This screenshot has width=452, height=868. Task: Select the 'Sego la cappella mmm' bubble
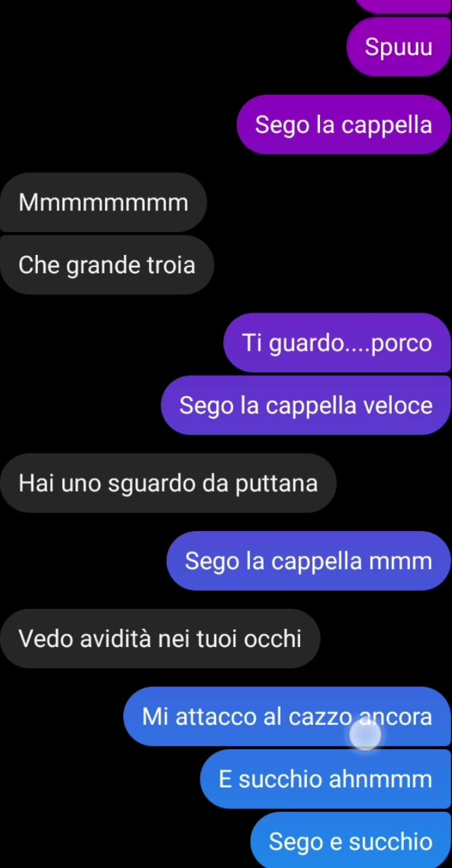point(309,561)
